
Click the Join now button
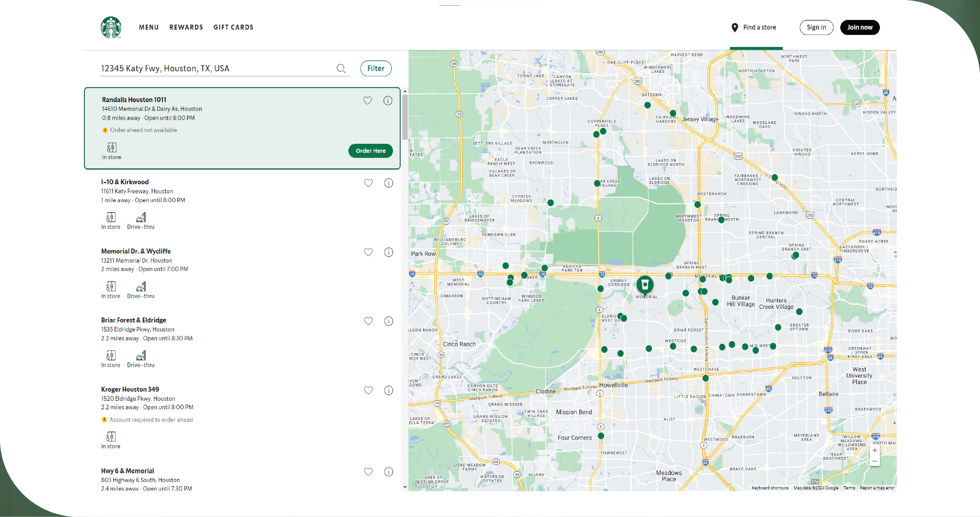(x=860, y=27)
